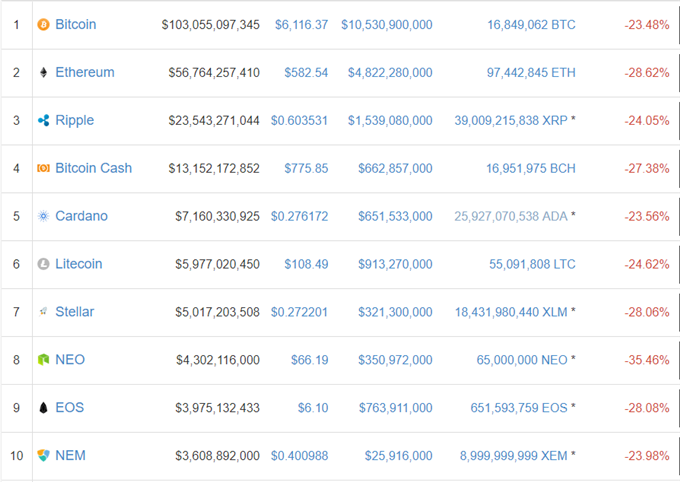
Task: Open the Stellar coin page link
Action: [x=75, y=311]
